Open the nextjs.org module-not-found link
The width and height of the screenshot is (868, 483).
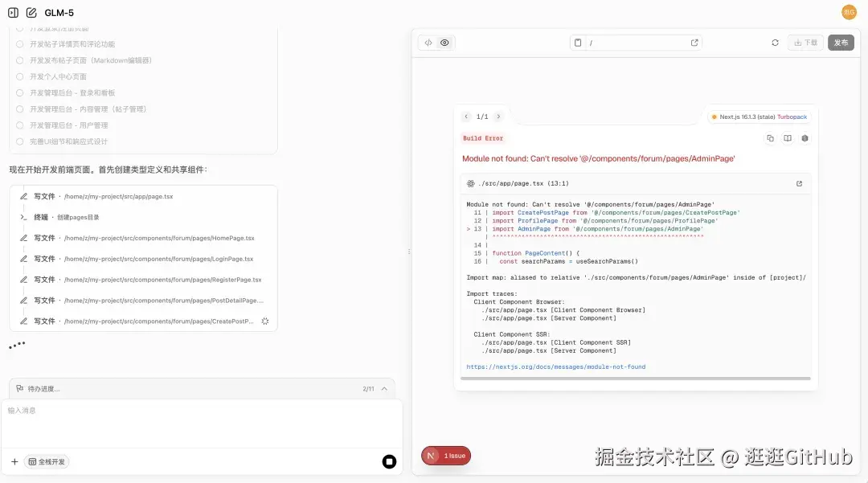coord(556,366)
